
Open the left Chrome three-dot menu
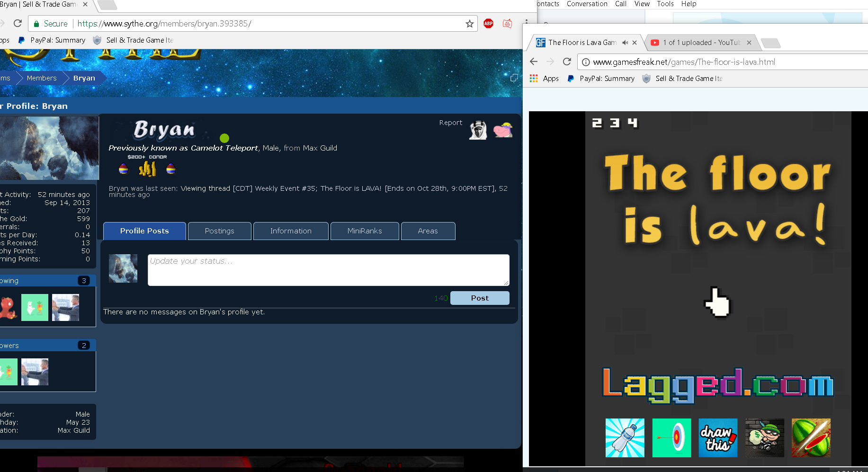tap(526, 22)
